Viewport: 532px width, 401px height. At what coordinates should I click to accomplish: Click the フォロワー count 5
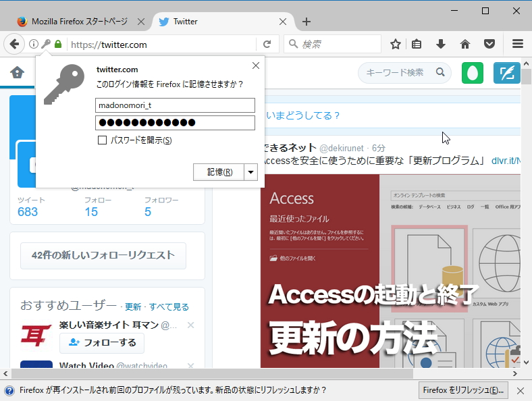click(x=148, y=212)
